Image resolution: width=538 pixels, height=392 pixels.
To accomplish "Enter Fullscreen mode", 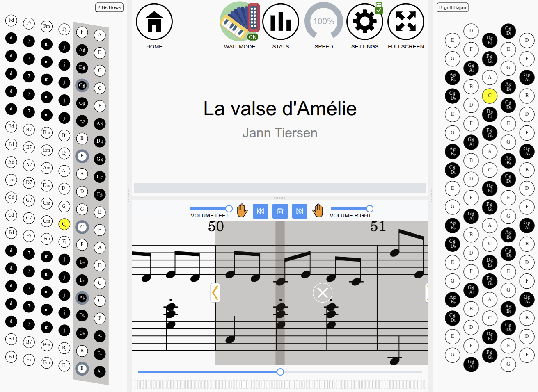I will coord(406,22).
